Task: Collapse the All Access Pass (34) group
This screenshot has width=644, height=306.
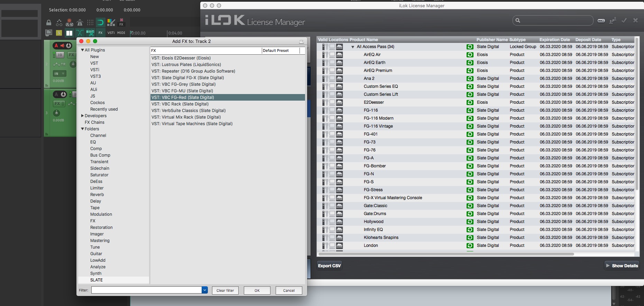Action: [353, 47]
